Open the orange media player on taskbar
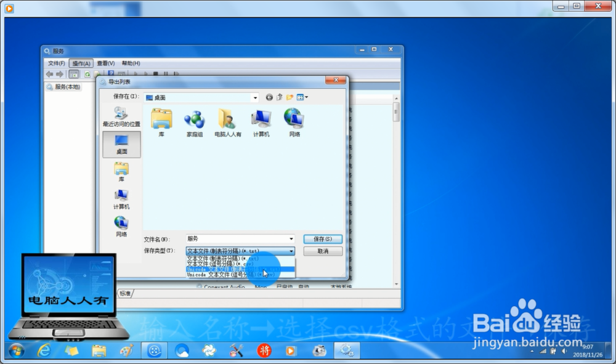 pos(291,350)
